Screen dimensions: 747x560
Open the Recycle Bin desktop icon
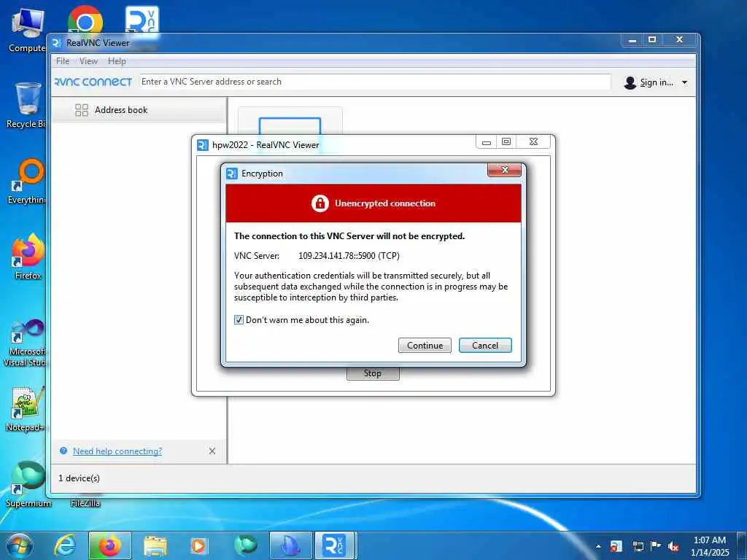pyautogui.click(x=27, y=106)
